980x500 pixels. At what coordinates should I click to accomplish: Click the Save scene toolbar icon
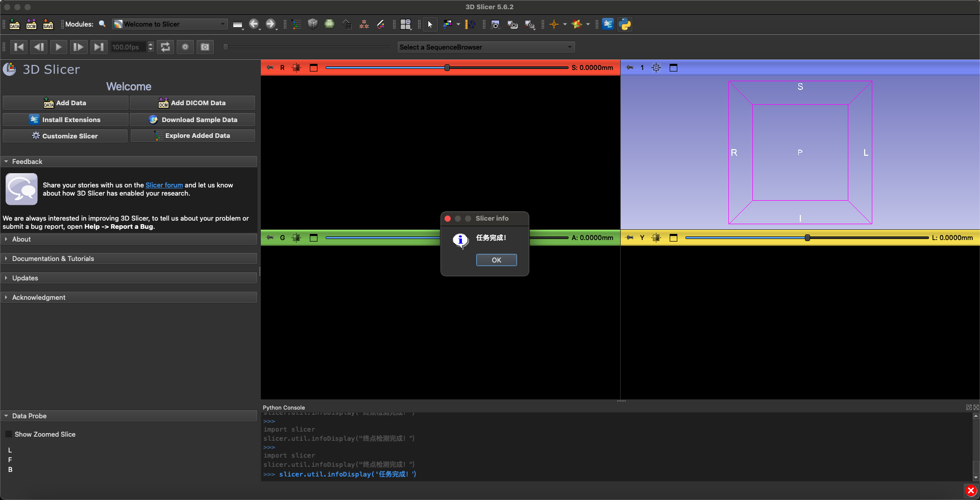(x=48, y=24)
